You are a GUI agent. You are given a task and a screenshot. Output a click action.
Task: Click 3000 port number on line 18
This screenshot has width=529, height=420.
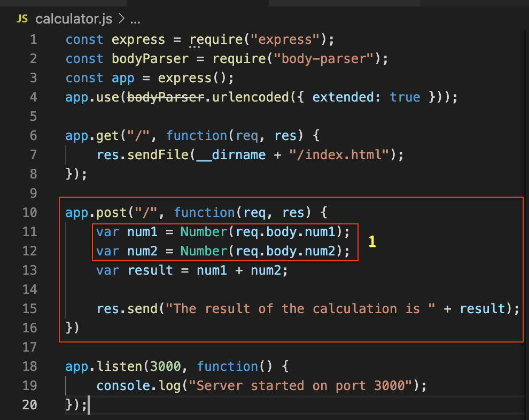click(x=165, y=367)
